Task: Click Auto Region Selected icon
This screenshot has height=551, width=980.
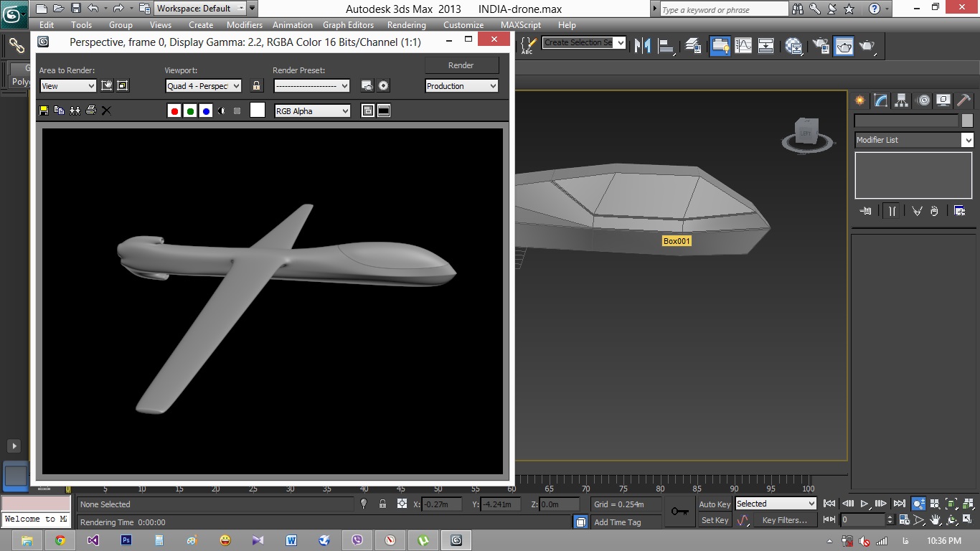Action: coord(123,86)
